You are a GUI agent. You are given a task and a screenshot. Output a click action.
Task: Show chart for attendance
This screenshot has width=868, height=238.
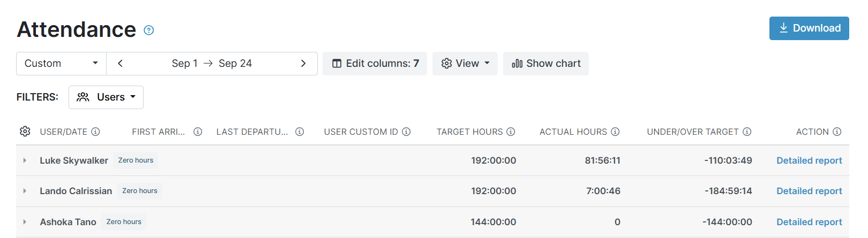tap(546, 64)
